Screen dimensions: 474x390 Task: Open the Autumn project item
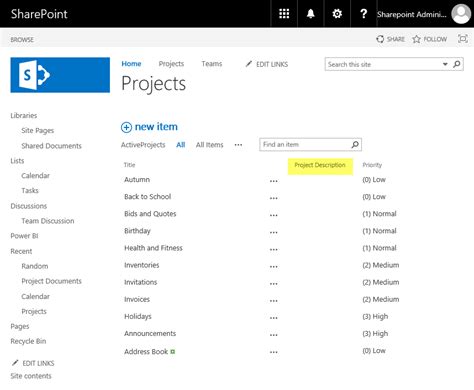[137, 179]
